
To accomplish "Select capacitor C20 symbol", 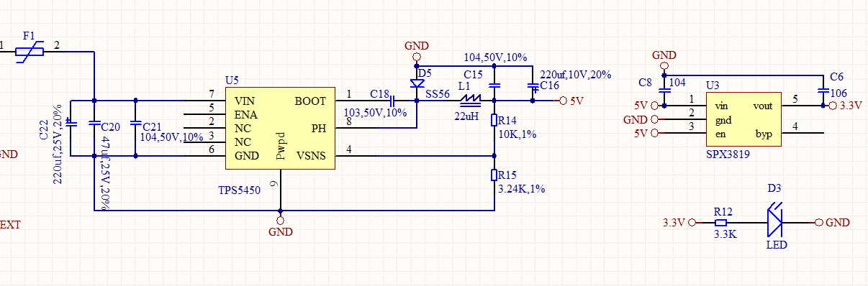I will pyautogui.click(x=94, y=123).
